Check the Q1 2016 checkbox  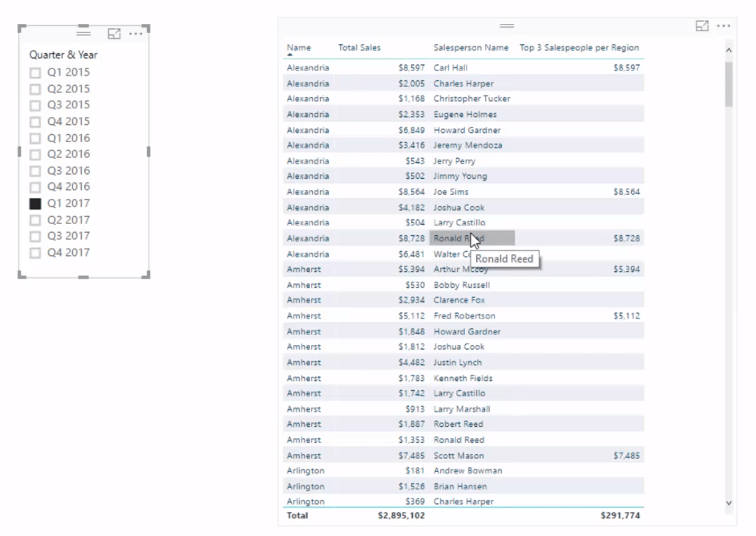(35, 139)
